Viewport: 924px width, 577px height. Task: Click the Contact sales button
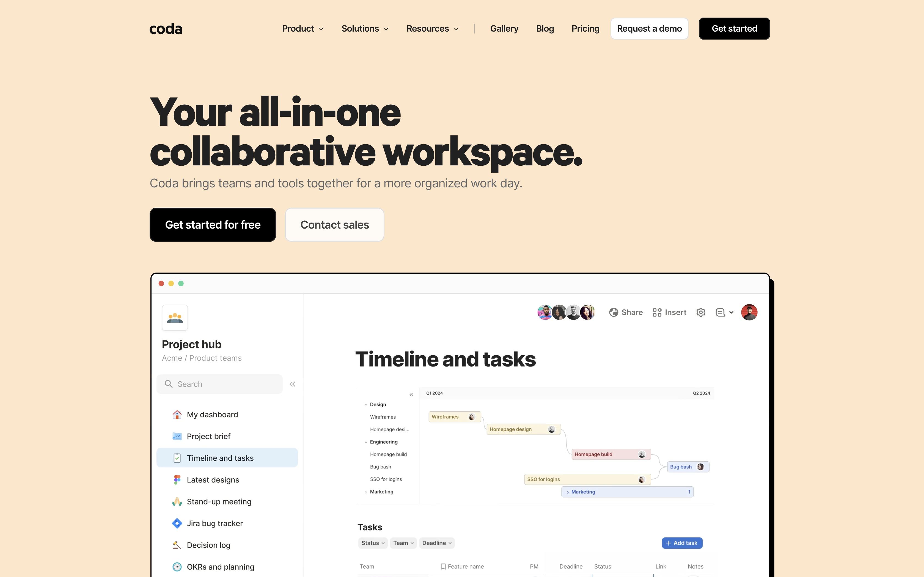pyautogui.click(x=334, y=225)
